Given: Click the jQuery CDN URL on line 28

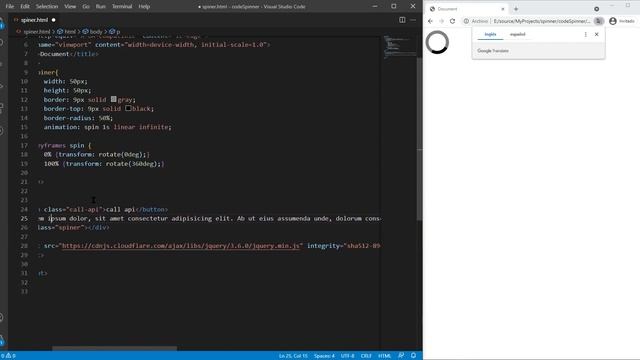Looking at the screenshot, I should click(x=180, y=246).
